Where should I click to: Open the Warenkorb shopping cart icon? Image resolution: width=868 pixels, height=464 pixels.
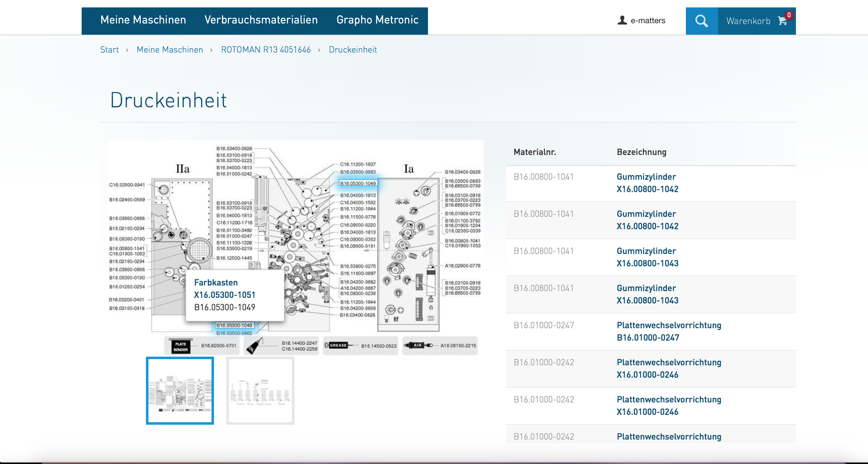782,21
